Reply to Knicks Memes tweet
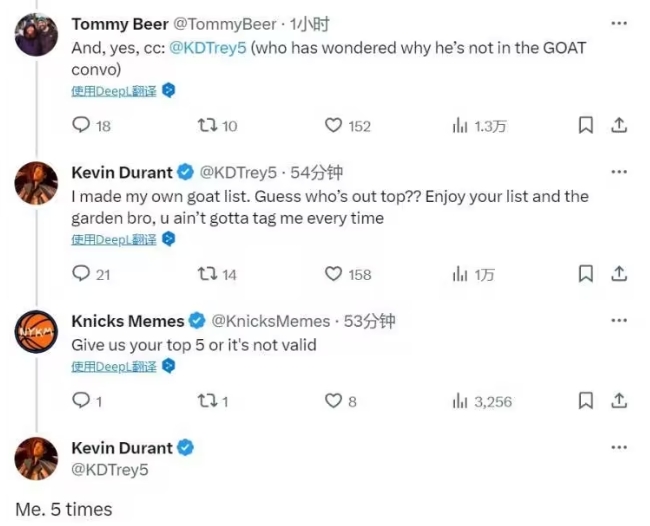This screenshot has height=526, width=650. click(81, 401)
